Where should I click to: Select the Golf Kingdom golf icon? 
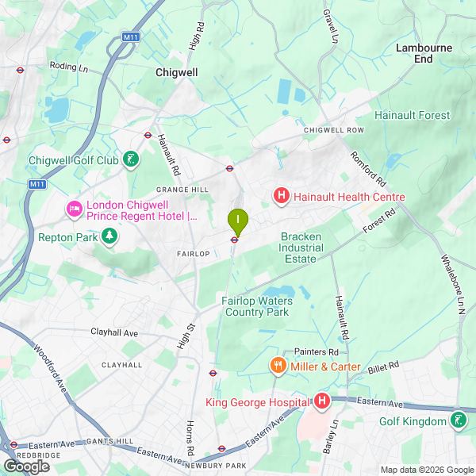click(x=459, y=420)
